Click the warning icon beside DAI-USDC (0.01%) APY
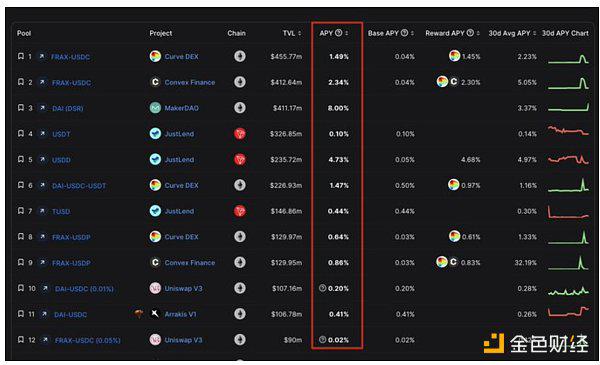 323,288
